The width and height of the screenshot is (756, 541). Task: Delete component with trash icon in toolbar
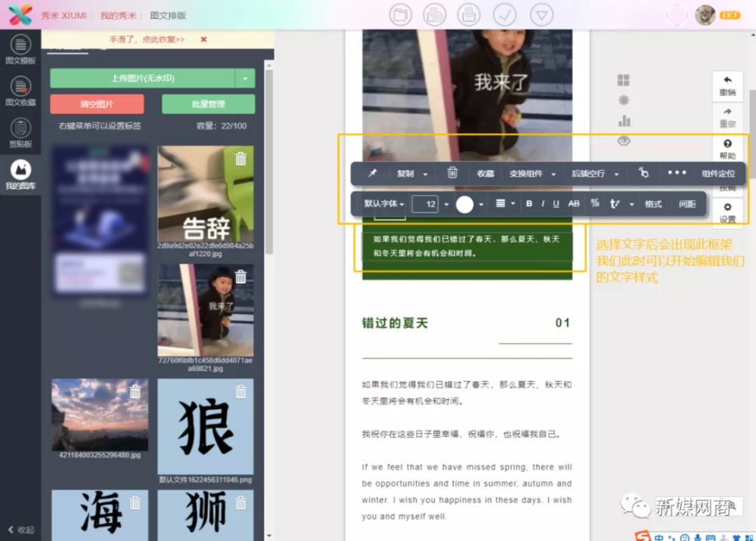click(452, 172)
